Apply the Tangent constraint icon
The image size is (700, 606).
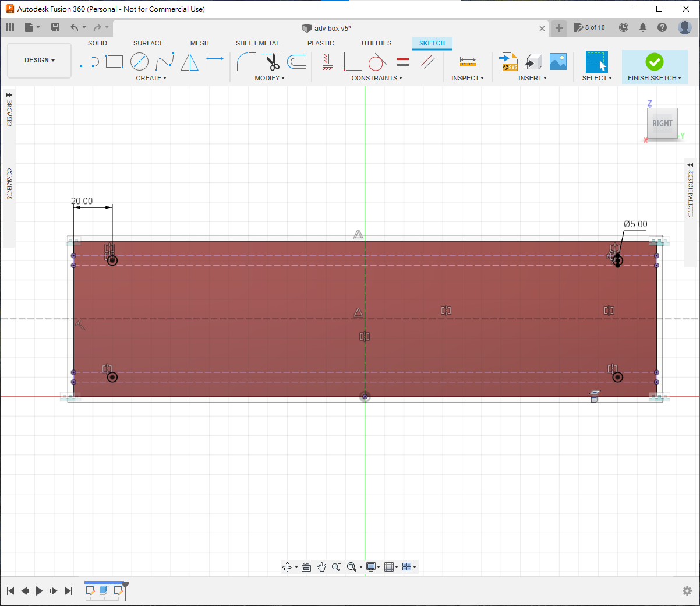tap(377, 62)
